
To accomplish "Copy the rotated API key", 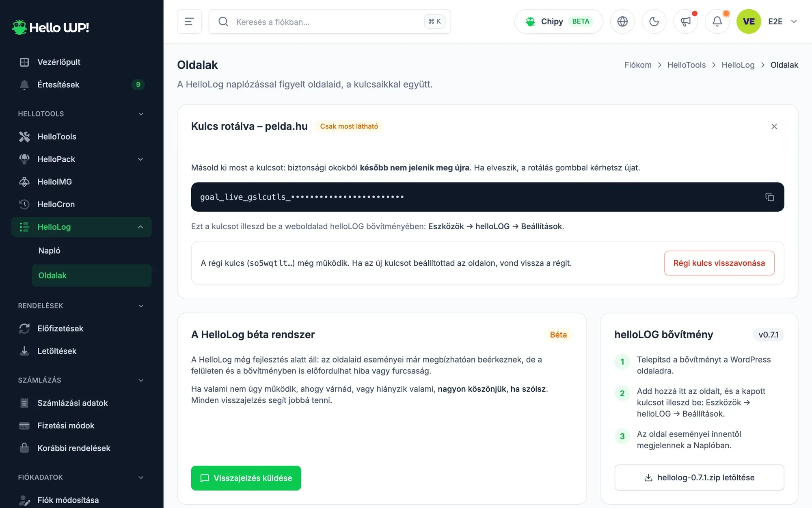I will [x=769, y=197].
